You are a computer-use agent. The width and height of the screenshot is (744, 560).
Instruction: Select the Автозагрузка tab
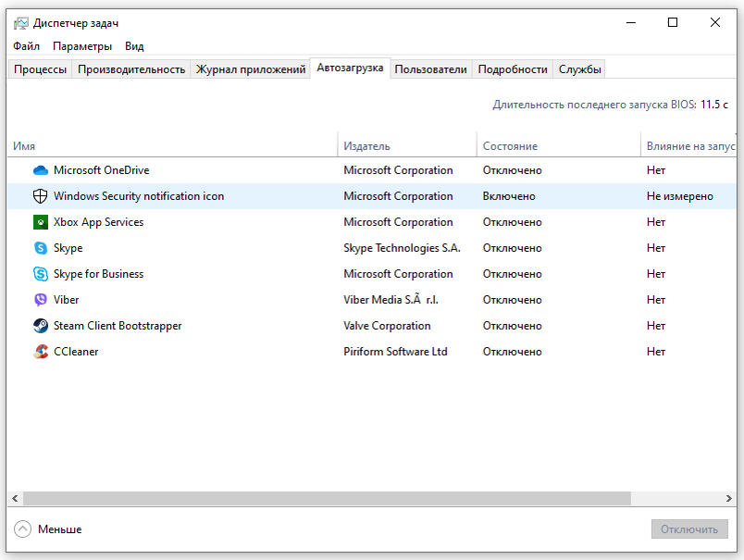click(x=350, y=68)
